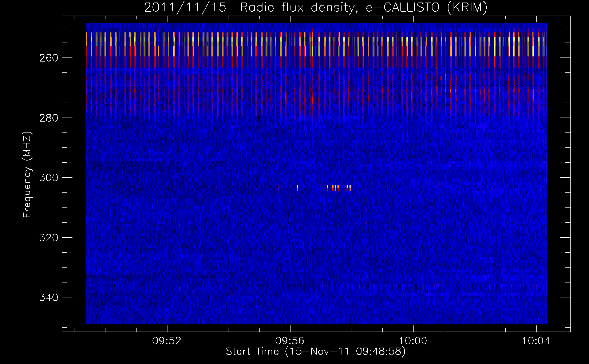This screenshot has height=364, width=589.
Task: Click the 09:52 time tick label
Action: tap(167, 341)
